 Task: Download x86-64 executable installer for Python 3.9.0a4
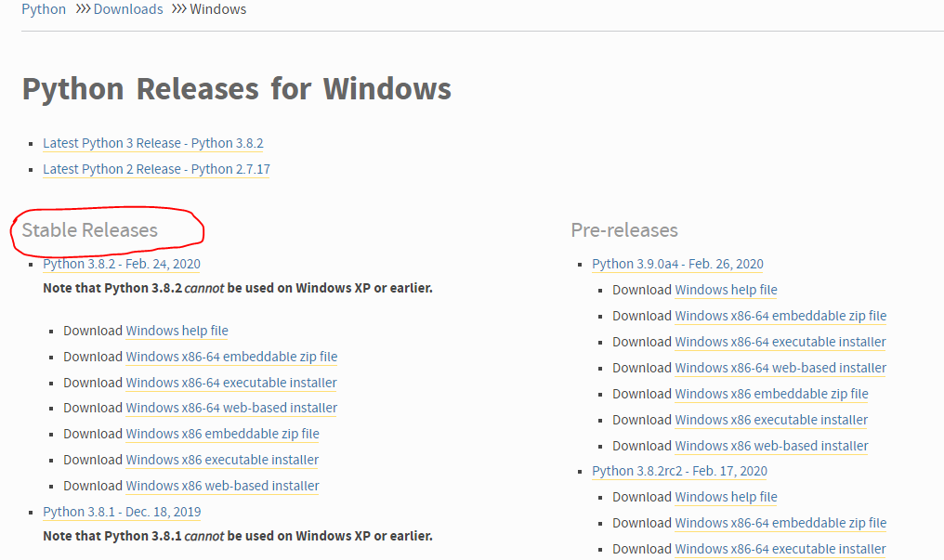point(780,342)
